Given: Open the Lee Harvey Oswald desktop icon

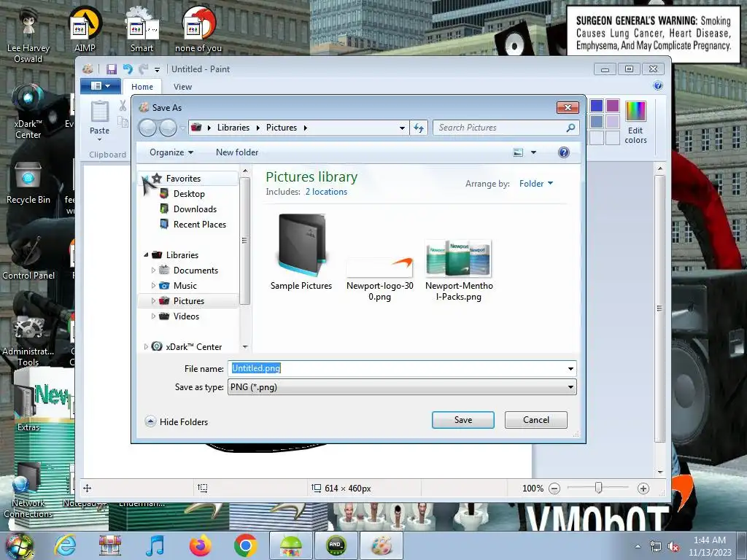Looking at the screenshot, I should click(x=28, y=34).
